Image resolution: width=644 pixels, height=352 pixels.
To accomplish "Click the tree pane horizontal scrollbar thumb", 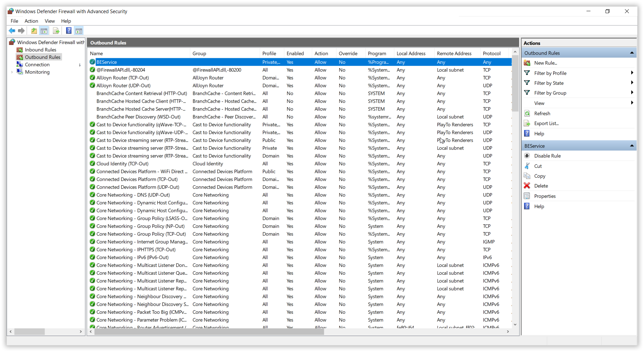I will [x=30, y=332].
